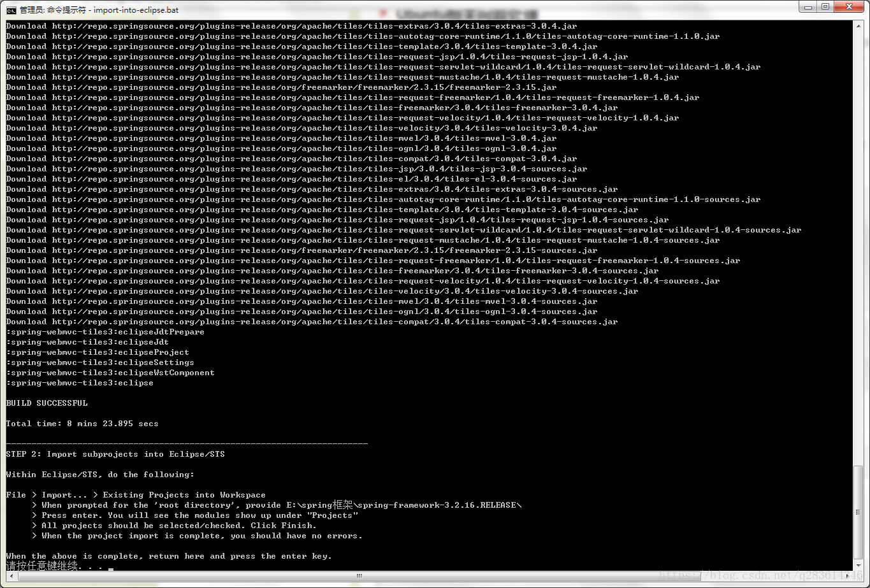Click the Download line for tiles-request-jsp-1.0.4-sources.jar
The width and height of the screenshot is (870, 588).
click(338, 220)
